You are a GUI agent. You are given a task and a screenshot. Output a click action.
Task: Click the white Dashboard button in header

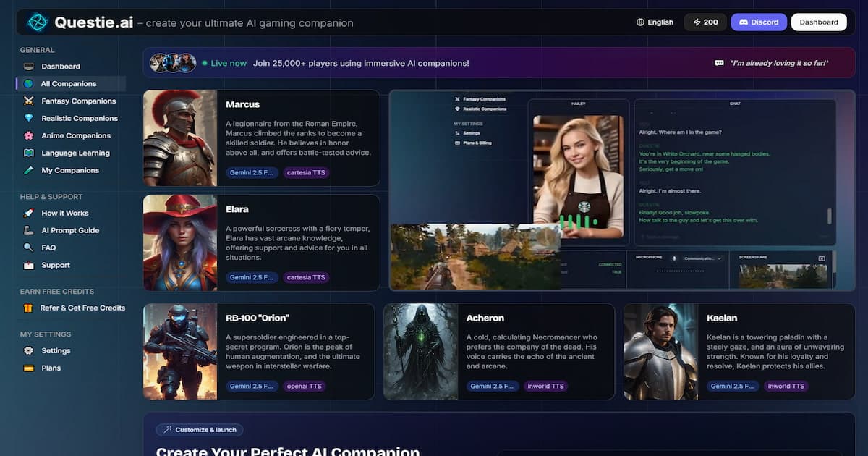pos(819,22)
